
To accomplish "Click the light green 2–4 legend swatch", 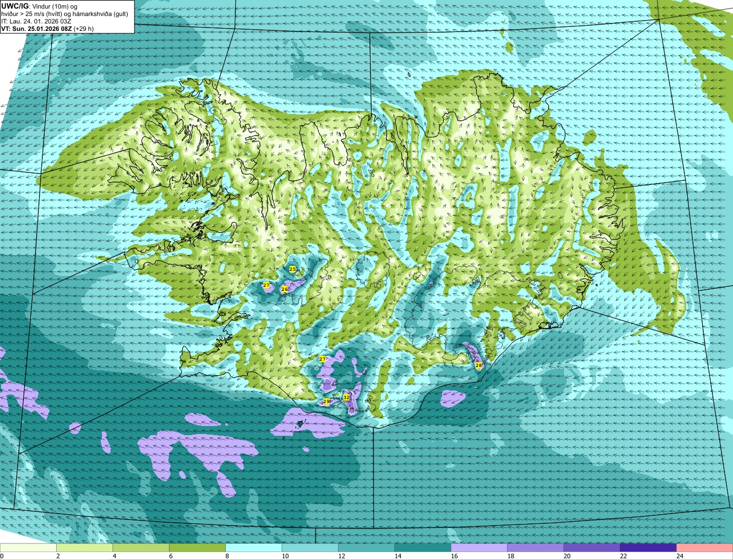I will pos(85,547).
